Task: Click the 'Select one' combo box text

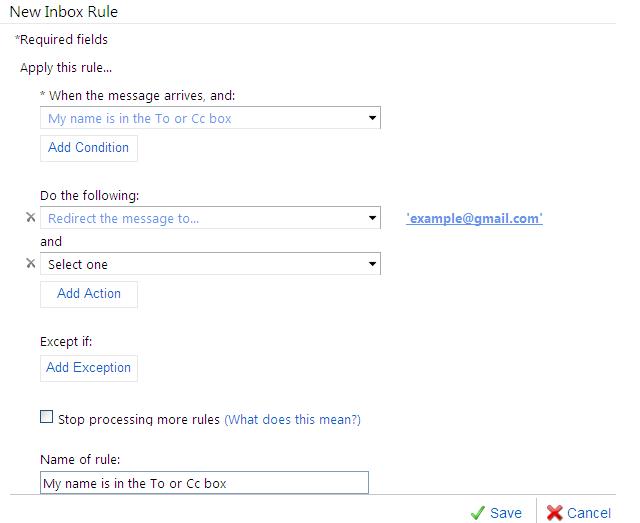Action: click(200, 264)
